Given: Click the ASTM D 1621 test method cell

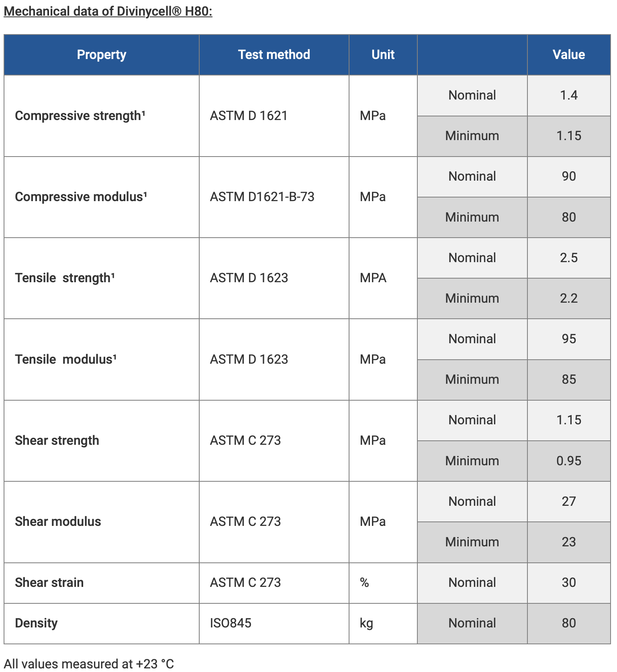Looking at the screenshot, I should point(249,116).
